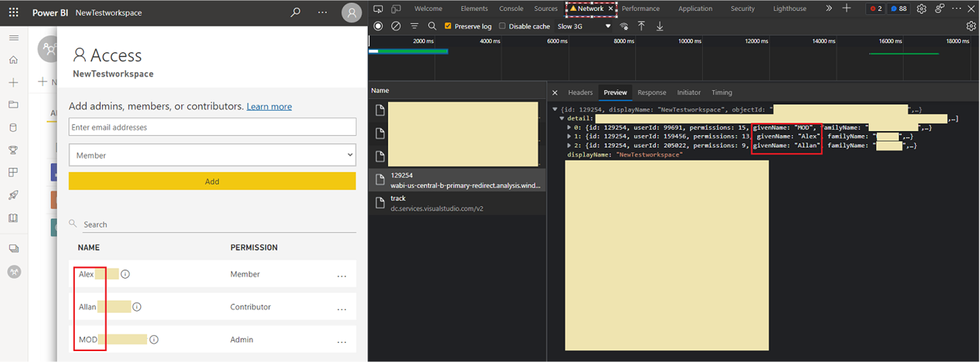Viewport: 980px width, 362px height.
Task: Open Browse folder icon in left nav
Action: click(13, 105)
